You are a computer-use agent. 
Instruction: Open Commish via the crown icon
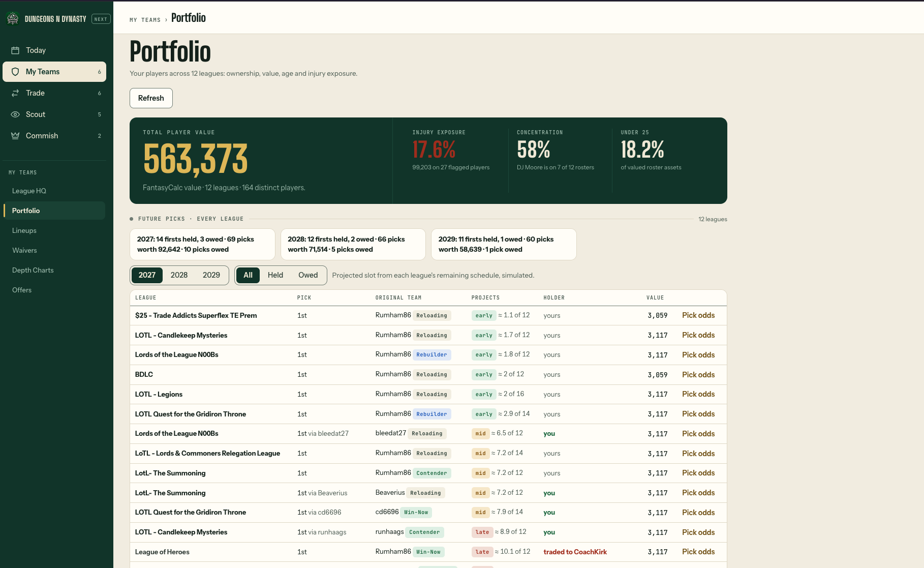click(15, 136)
